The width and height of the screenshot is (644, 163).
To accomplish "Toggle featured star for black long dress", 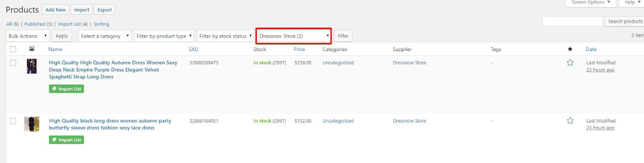I will (x=570, y=120).
